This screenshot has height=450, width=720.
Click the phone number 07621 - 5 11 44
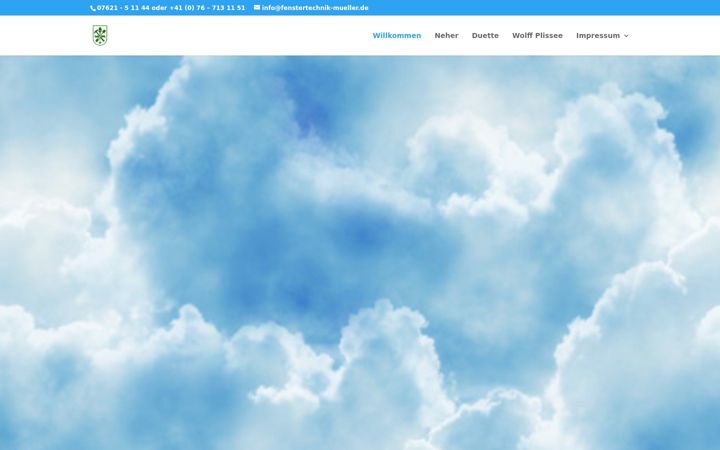pos(124,8)
